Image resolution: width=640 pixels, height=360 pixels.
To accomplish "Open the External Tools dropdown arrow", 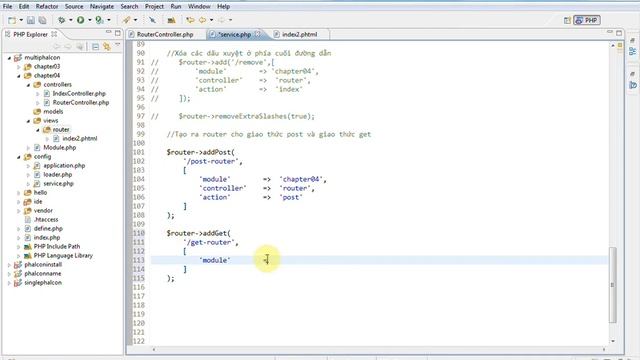I will [x=109, y=20].
